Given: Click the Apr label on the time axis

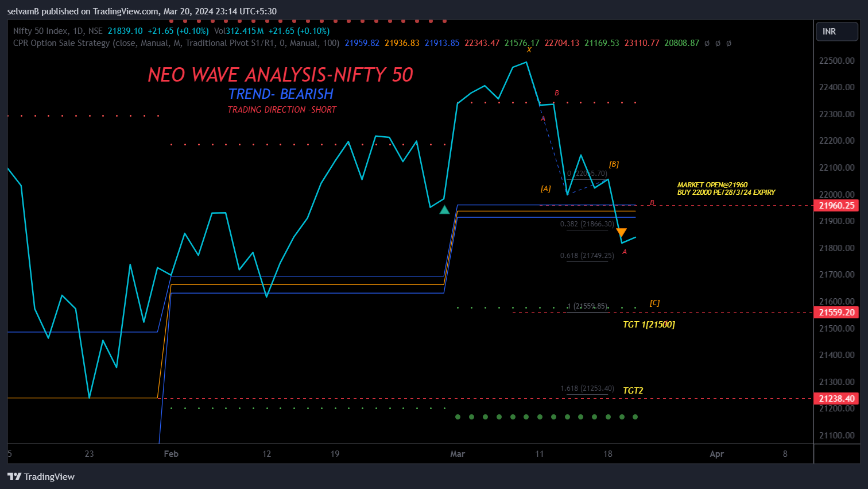Looking at the screenshot, I should (716, 454).
